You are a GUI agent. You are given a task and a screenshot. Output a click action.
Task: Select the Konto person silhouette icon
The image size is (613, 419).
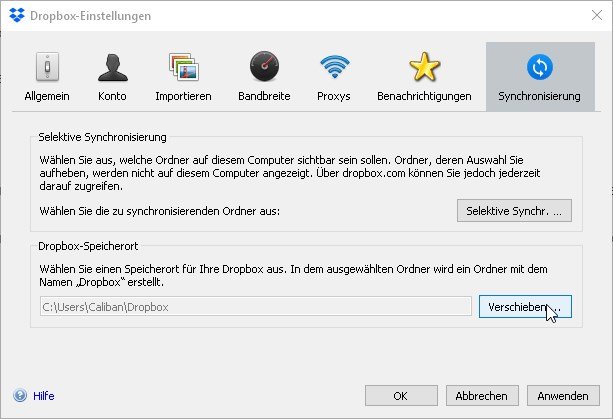[113, 67]
